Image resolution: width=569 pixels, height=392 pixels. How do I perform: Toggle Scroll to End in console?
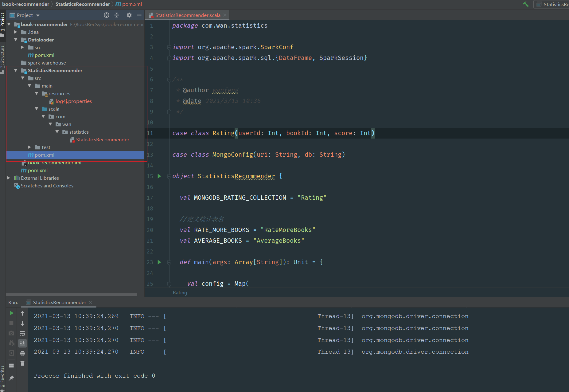[x=22, y=343]
